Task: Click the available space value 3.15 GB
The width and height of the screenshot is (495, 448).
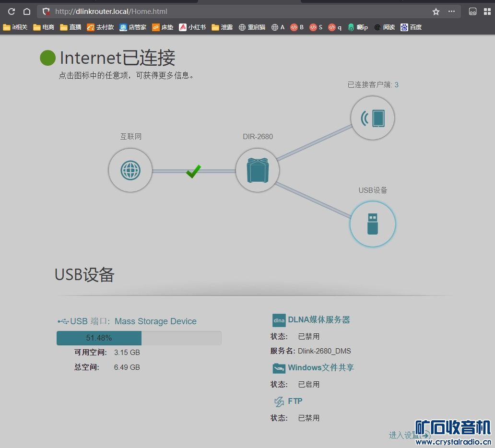Action: [127, 353]
